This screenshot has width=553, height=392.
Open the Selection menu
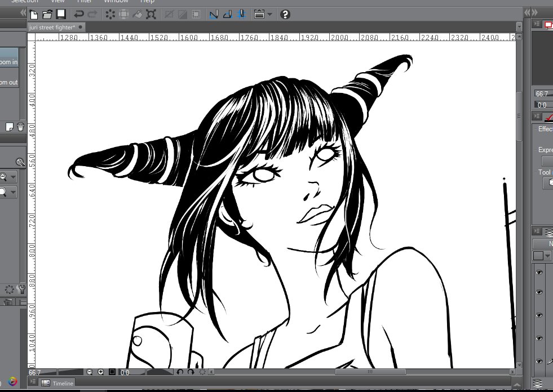pyautogui.click(x=25, y=2)
